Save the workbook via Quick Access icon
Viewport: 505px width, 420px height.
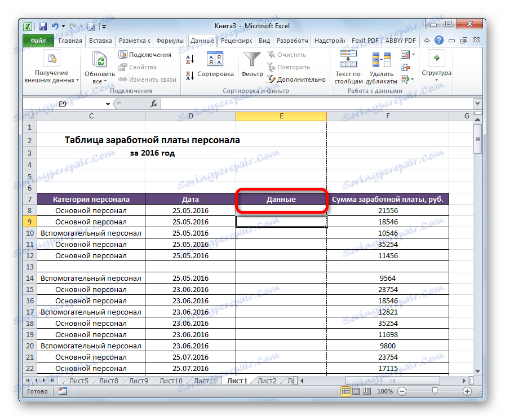42,26
